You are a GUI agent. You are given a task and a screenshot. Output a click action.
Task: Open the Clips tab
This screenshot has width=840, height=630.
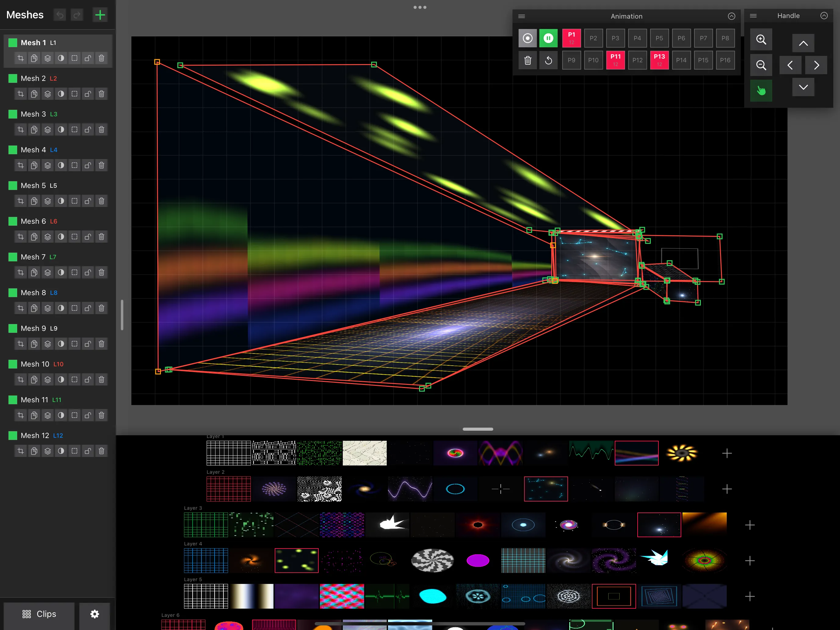[x=39, y=614]
